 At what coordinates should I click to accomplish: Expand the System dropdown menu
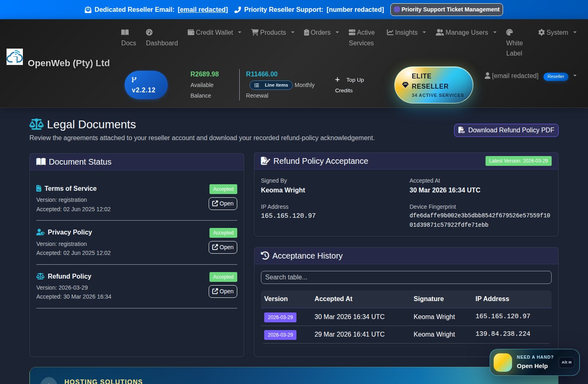(x=575, y=32)
